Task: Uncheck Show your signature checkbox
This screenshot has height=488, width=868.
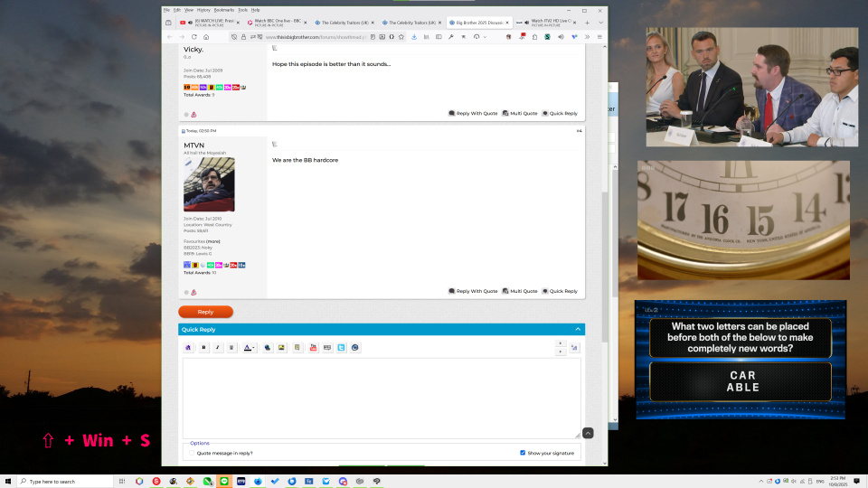Action: 523,453
